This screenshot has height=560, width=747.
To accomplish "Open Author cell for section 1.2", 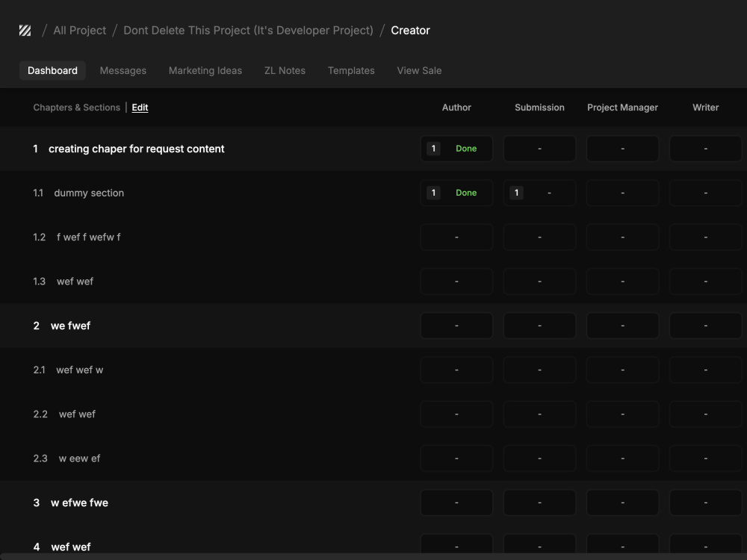I will point(456,237).
